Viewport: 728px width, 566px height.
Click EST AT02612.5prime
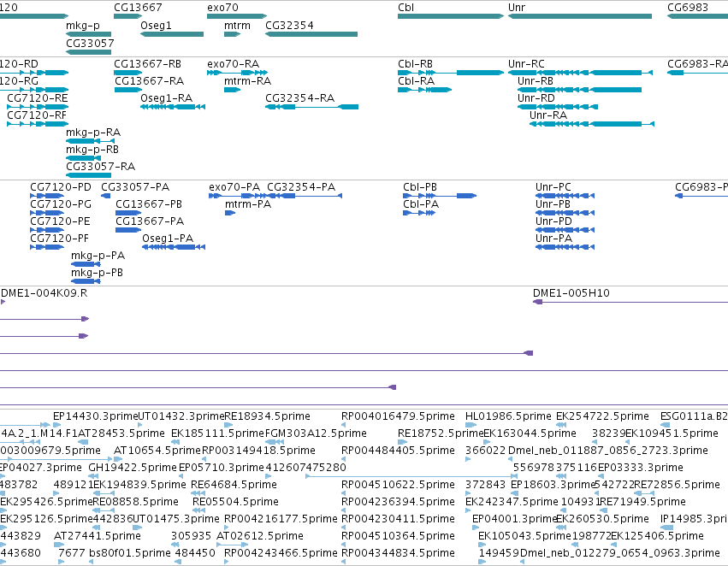pyautogui.click(x=260, y=536)
